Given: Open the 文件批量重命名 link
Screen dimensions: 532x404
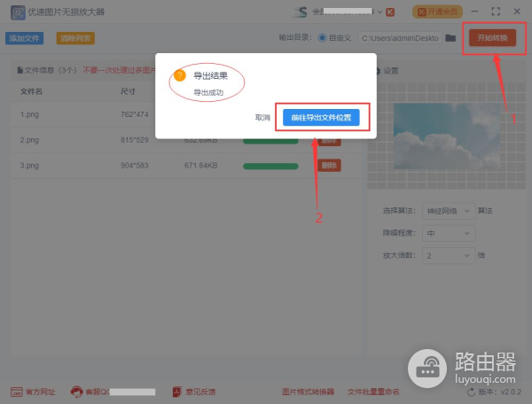Looking at the screenshot, I should click(x=373, y=392).
